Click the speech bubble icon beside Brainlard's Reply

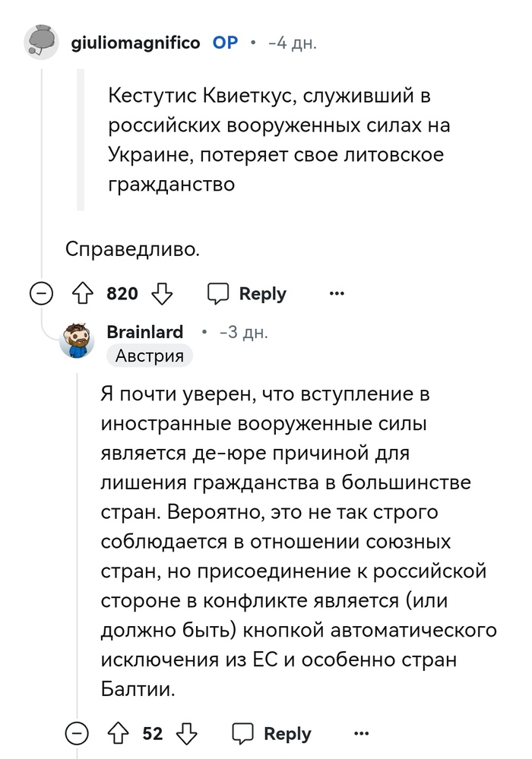tap(242, 734)
